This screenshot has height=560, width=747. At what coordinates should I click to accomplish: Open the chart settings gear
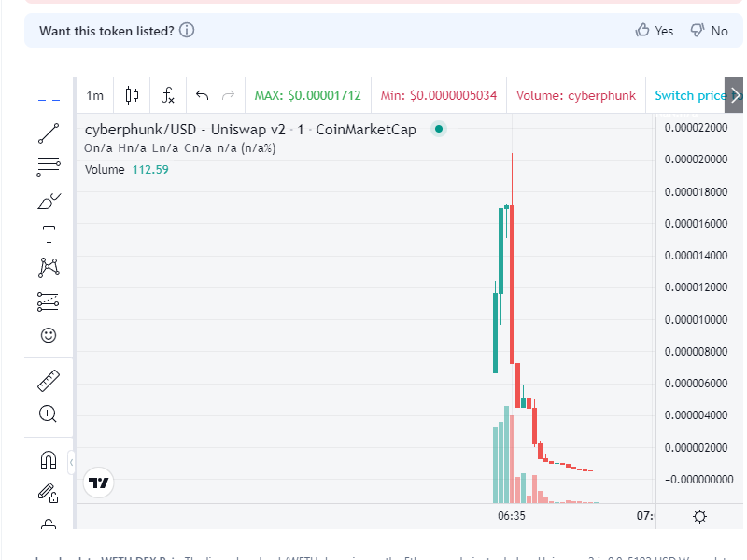(699, 516)
